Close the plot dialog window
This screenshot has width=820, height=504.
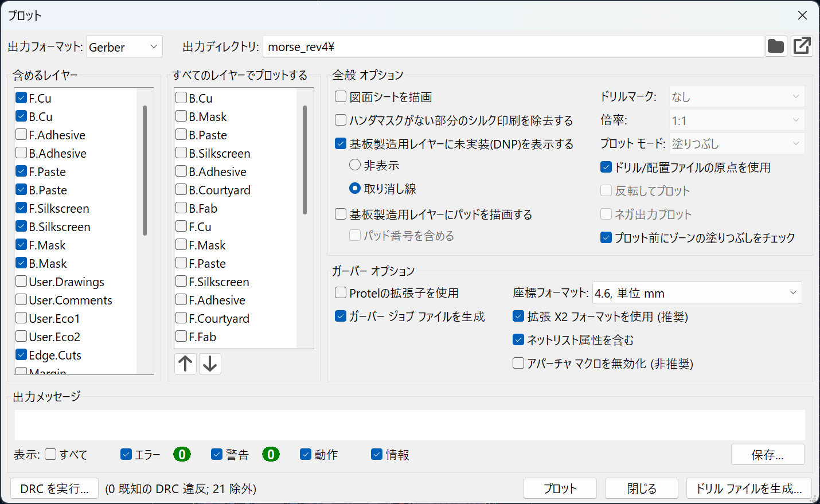point(802,15)
